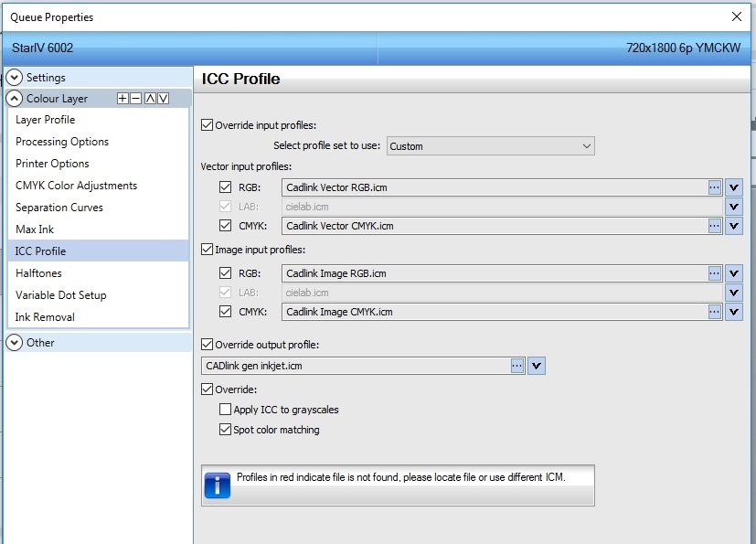The height and width of the screenshot is (544, 756).
Task: Open Vector CMYK profile dropdown arrow
Action: coord(734,226)
